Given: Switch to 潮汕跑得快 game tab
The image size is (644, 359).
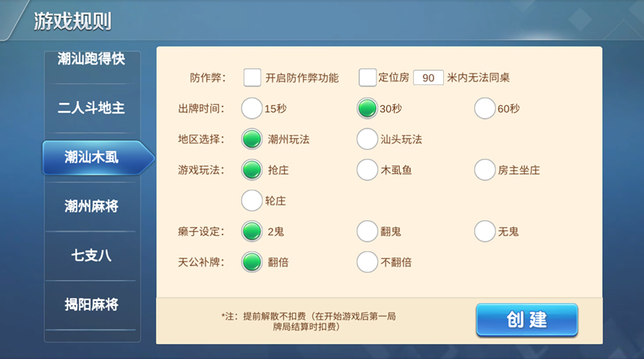Looking at the screenshot, I should coord(91,60).
